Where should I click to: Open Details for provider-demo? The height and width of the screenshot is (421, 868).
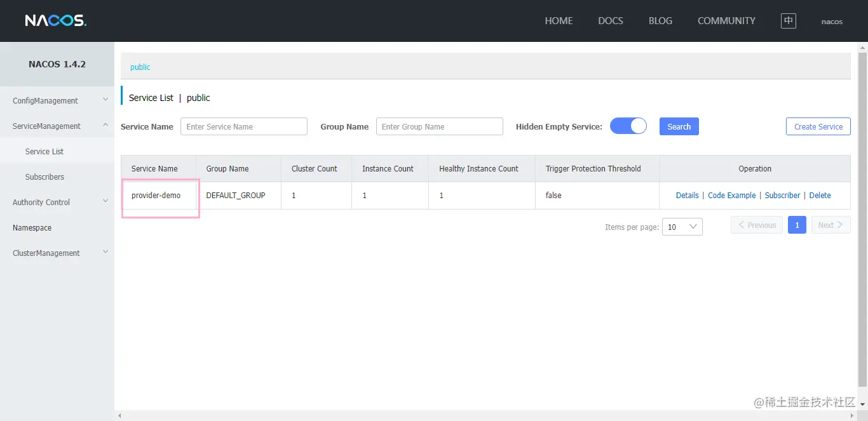(687, 196)
